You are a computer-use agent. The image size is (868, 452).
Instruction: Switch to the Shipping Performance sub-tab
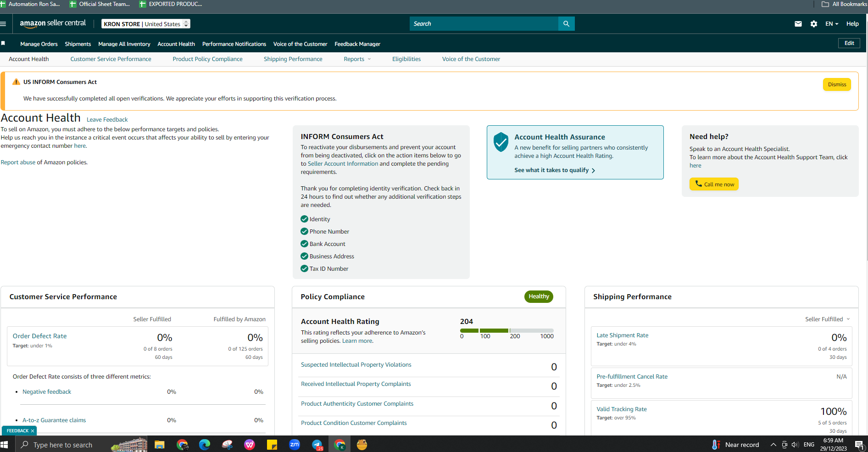click(293, 59)
